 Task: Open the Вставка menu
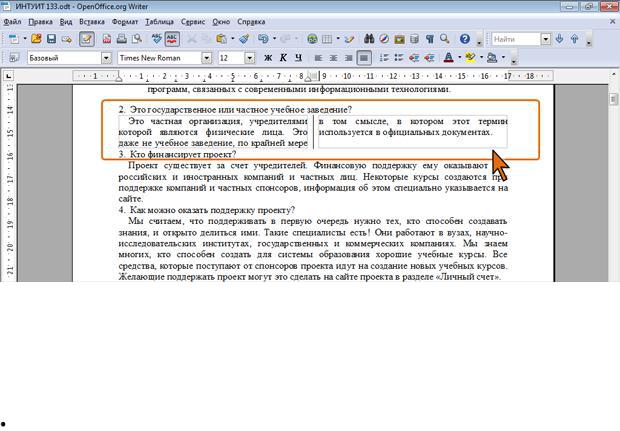(92, 22)
